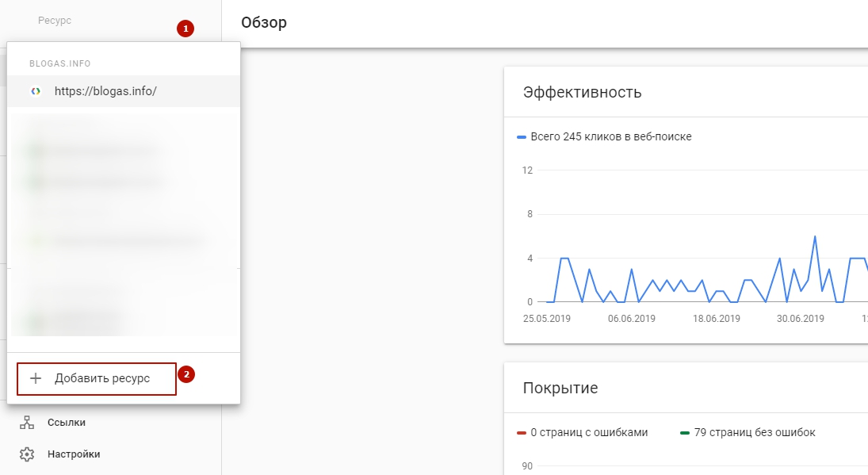The height and width of the screenshot is (475, 868).
Task: Click the red badge numbered 2
Action: pos(185,374)
